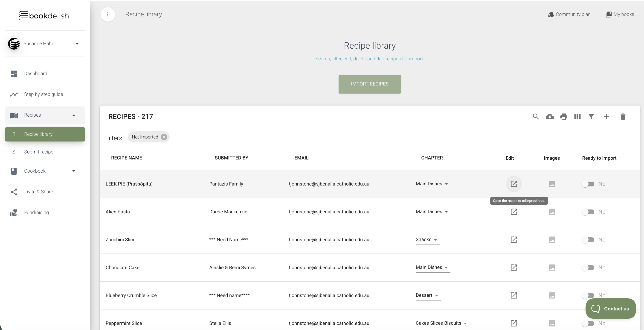The height and width of the screenshot is (330, 644).
Task: Download recipes with the cloud icon
Action: [550, 117]
